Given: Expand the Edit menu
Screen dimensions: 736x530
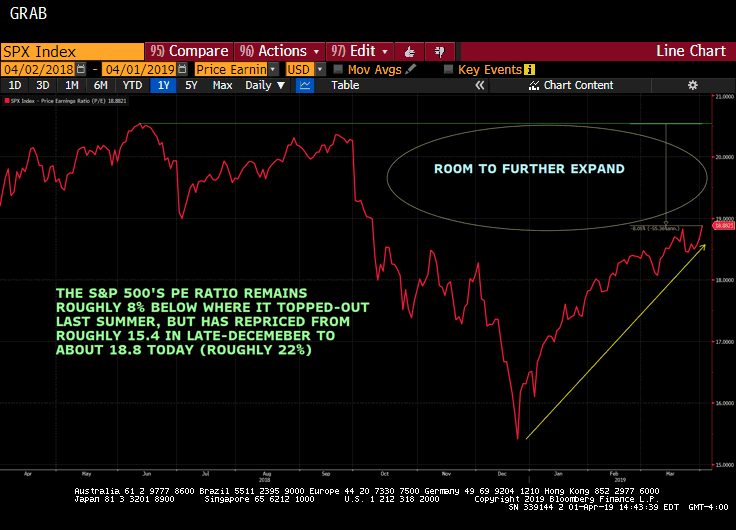Looking at the screenshot, I should (x=359, y=51).
